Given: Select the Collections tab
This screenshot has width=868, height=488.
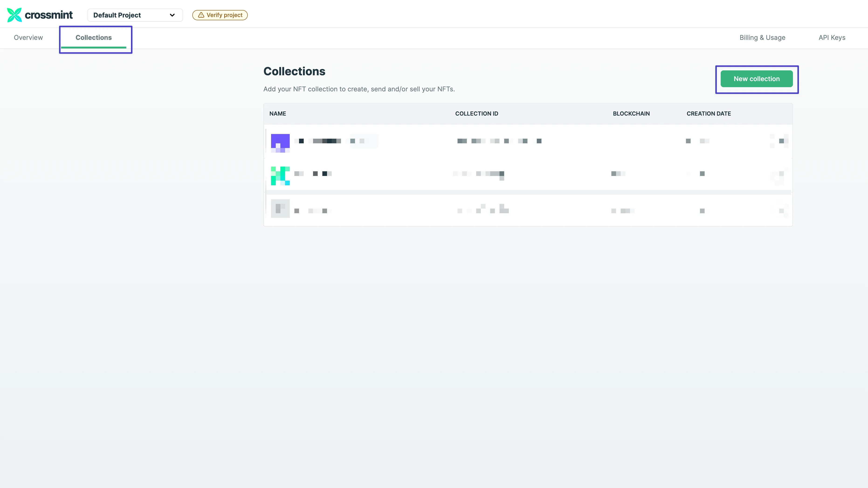Looking at the screenshot, I should [x=94, y=38].
